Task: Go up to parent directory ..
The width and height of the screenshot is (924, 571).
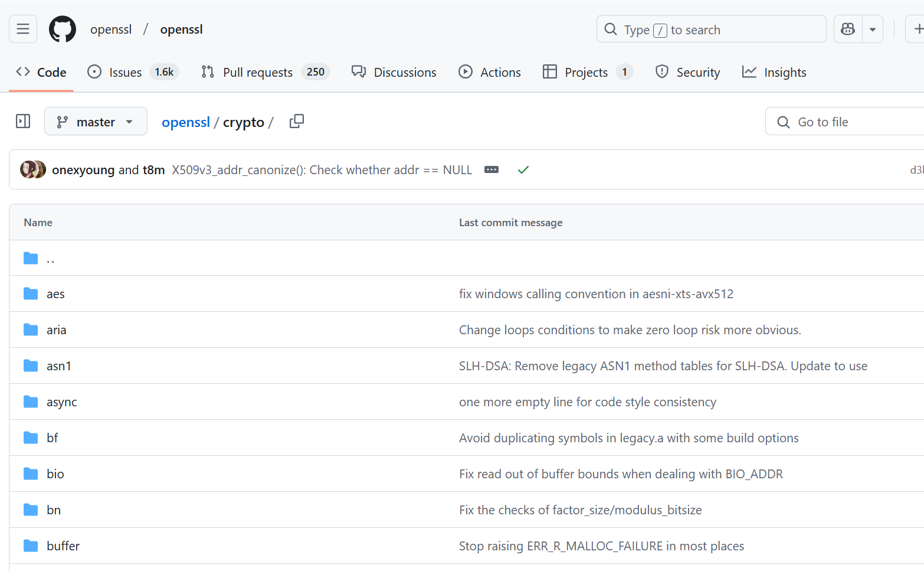Action: [51, 258]
